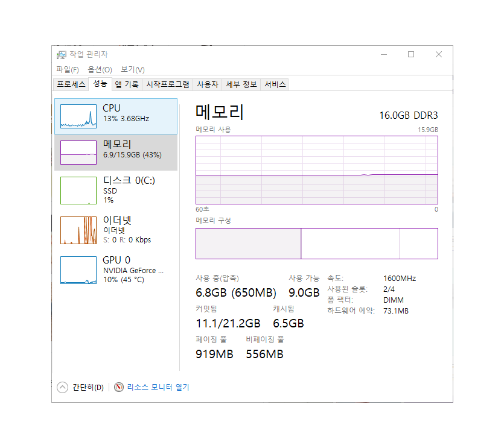Click the 1600MHz speed value

(400, 279)
